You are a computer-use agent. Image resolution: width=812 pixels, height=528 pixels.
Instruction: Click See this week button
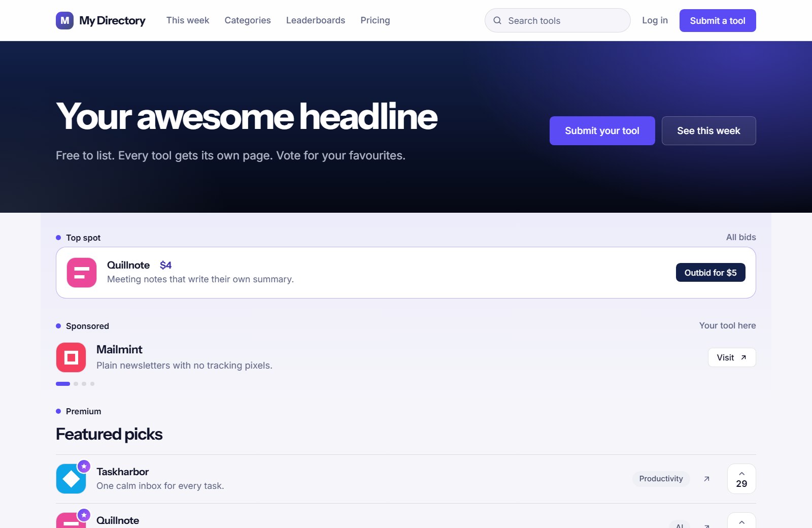pos(709,131)
